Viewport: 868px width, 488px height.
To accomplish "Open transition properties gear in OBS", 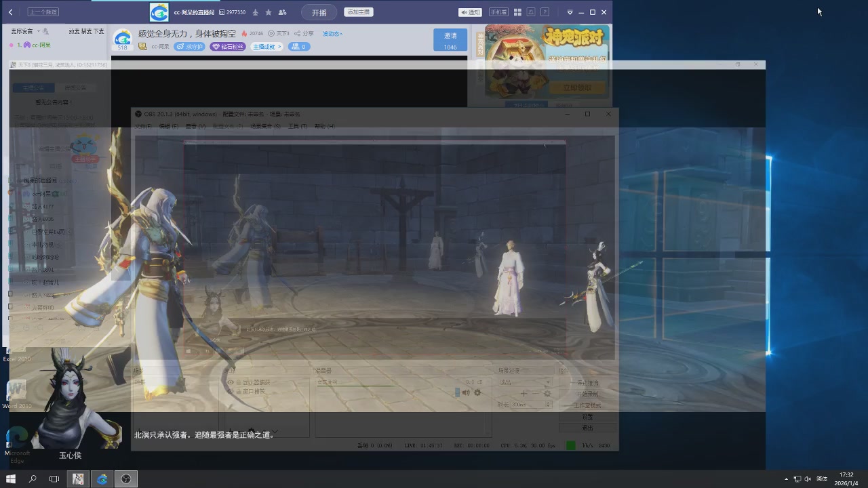I will pyautogui.click(x=547, y=393).
